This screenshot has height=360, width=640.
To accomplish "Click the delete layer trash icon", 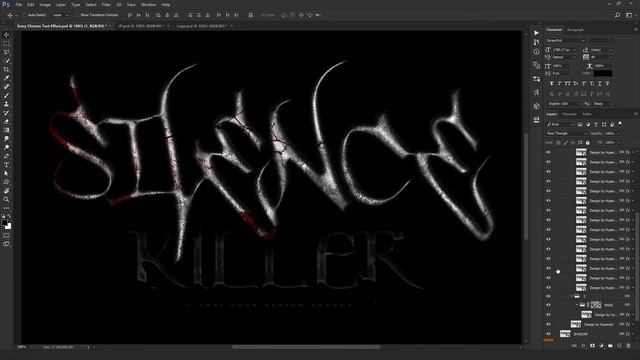I will click(x=628, y=346).
